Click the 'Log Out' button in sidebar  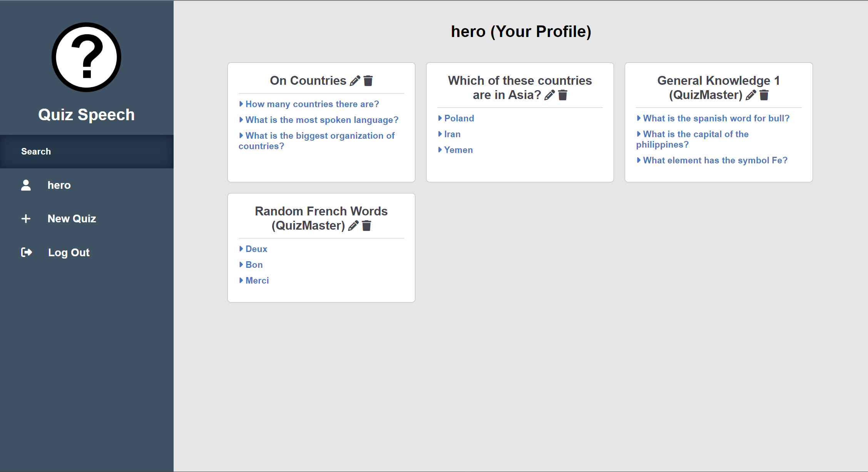tap(87, 252)
